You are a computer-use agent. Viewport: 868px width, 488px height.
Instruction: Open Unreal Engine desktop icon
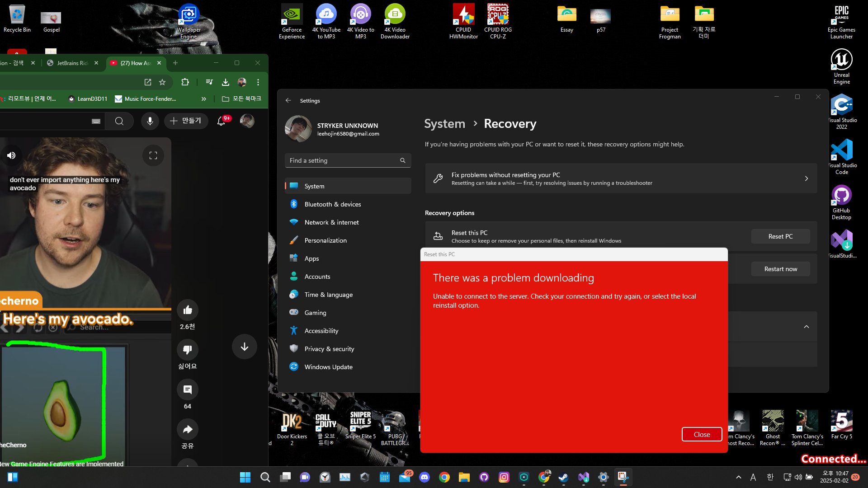tap(841, 66)
